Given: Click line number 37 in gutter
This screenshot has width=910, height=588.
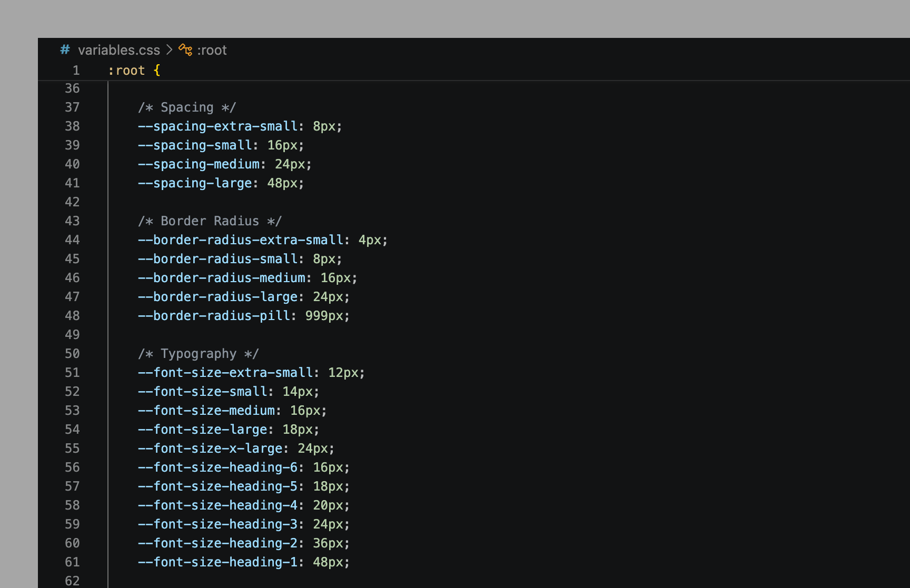Looking at the screenshot, I should tap(72, 107).
